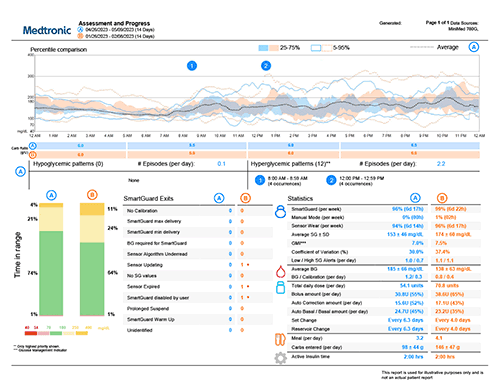
Task: Click the blue insulin vial icon
Action: [281, 287]
